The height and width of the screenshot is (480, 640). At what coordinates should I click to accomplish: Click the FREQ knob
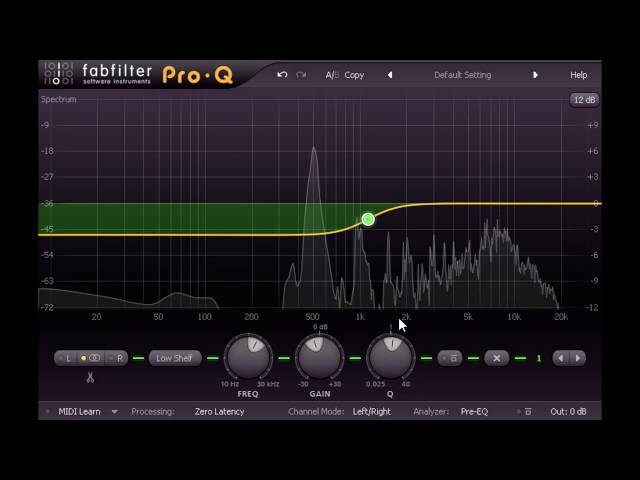(248, 358)
